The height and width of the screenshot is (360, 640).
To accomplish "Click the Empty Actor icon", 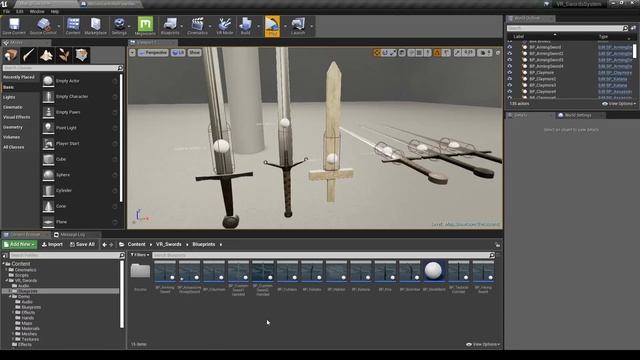I will pos(48,81).
